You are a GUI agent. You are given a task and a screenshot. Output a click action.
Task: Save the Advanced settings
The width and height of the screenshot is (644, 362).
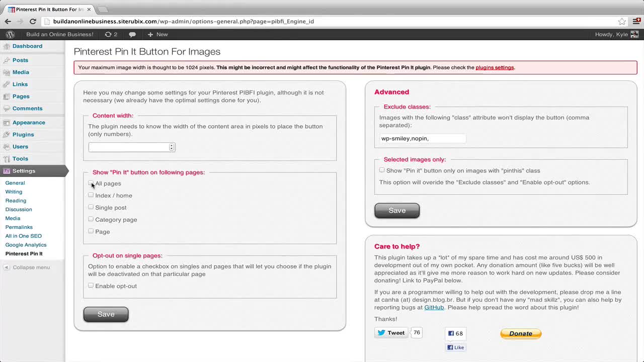tap(397, 211)
